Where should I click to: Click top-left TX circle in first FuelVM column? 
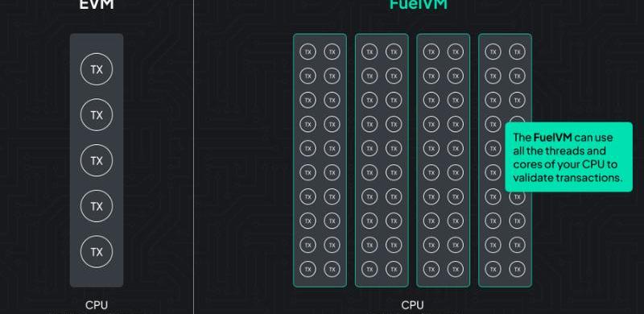[308, 52]
